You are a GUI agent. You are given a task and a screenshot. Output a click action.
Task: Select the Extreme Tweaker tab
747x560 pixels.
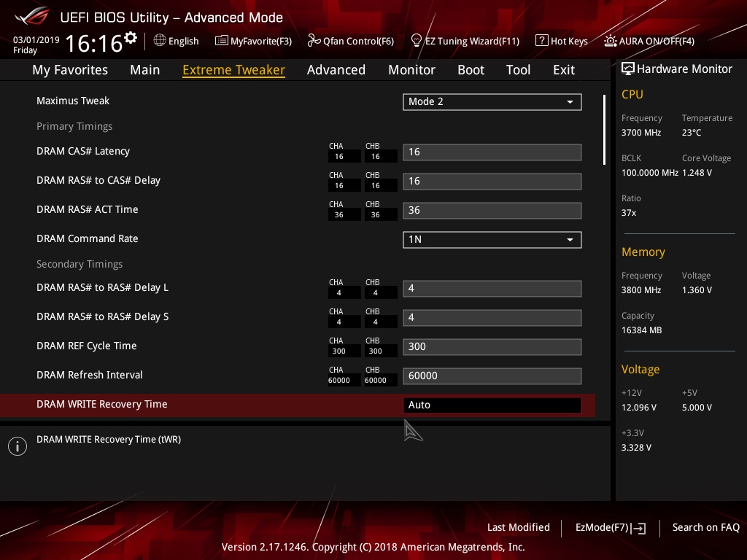click(234, 70)
